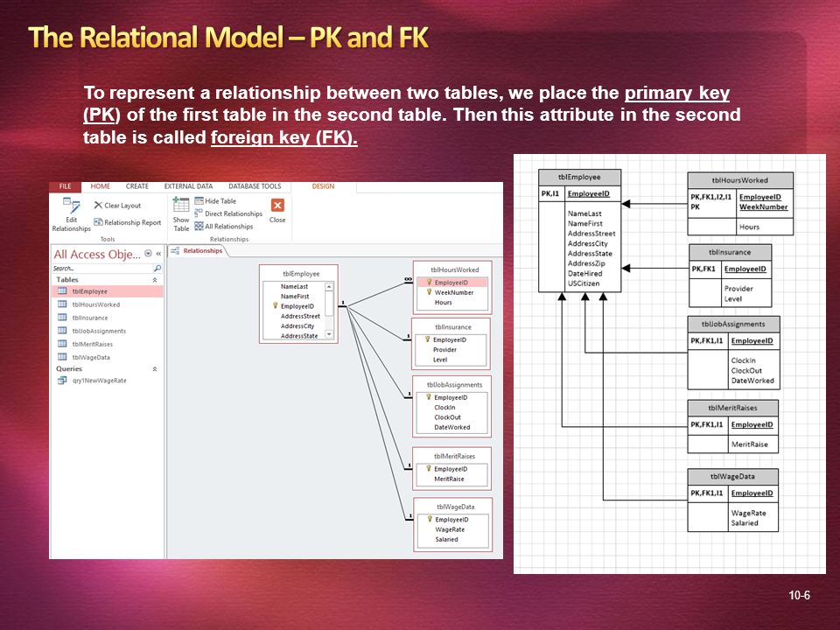Click the key icon beside tblWageData EmployeeID

[x=430, y=519]
